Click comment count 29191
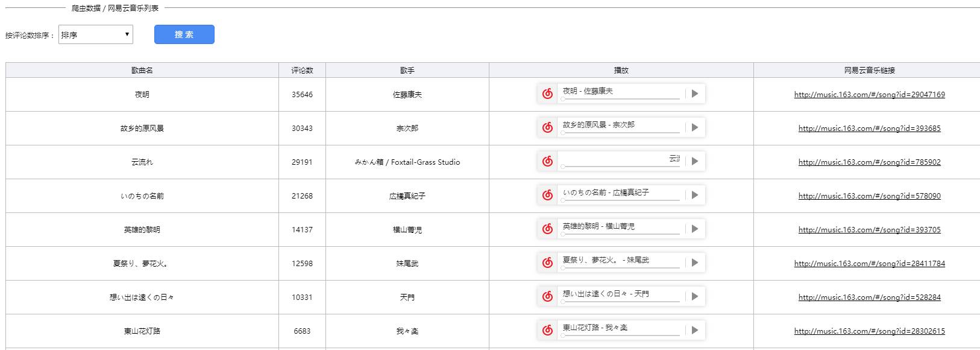980x350 pixels. coord(302,162)
